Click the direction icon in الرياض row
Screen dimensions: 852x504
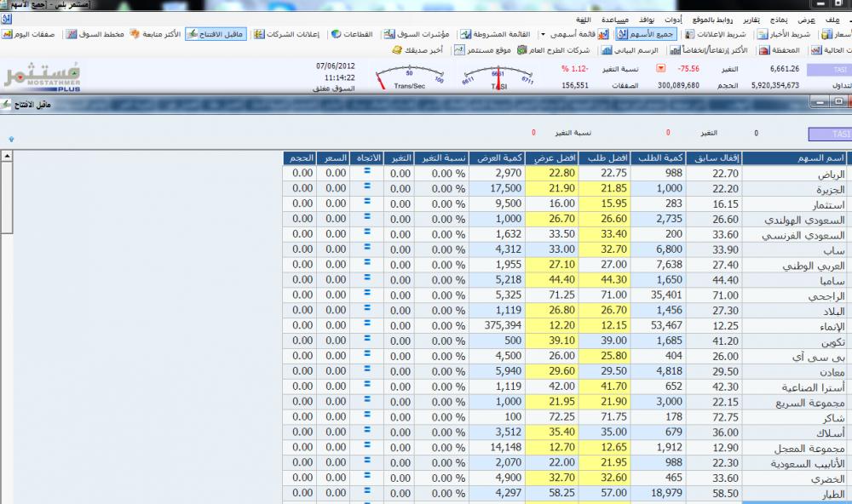pos(366,171)
